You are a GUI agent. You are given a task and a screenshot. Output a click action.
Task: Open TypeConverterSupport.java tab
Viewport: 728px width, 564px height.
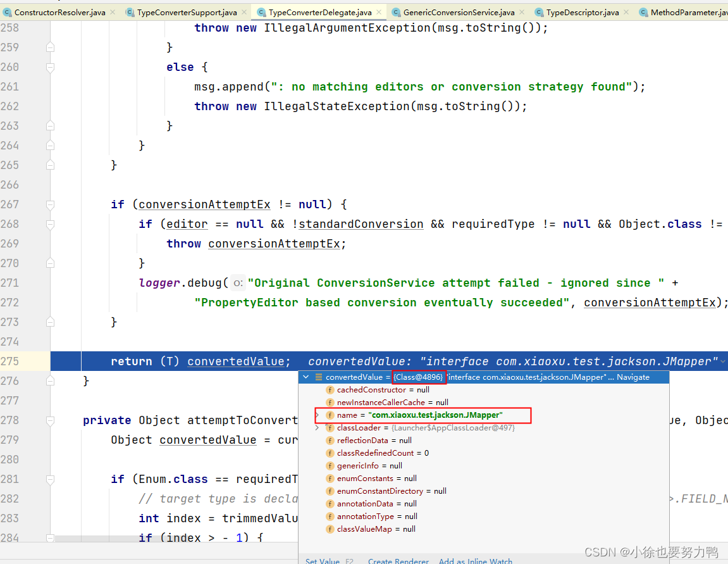coord(187,13)
